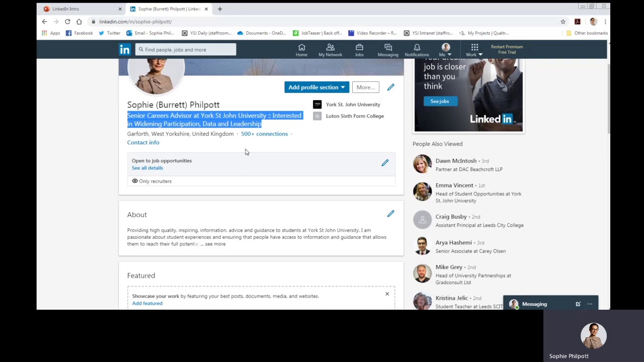The height and width of the screenshot is (362, 644).
Task: Open Dawn McIntosh's profile
Action: [x=456, y=161]
